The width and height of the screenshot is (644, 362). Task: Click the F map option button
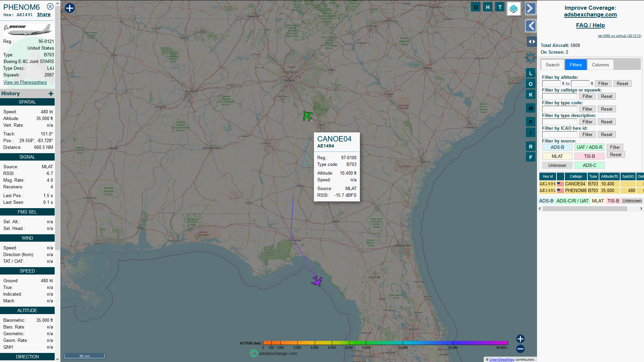tap(531, 157)
